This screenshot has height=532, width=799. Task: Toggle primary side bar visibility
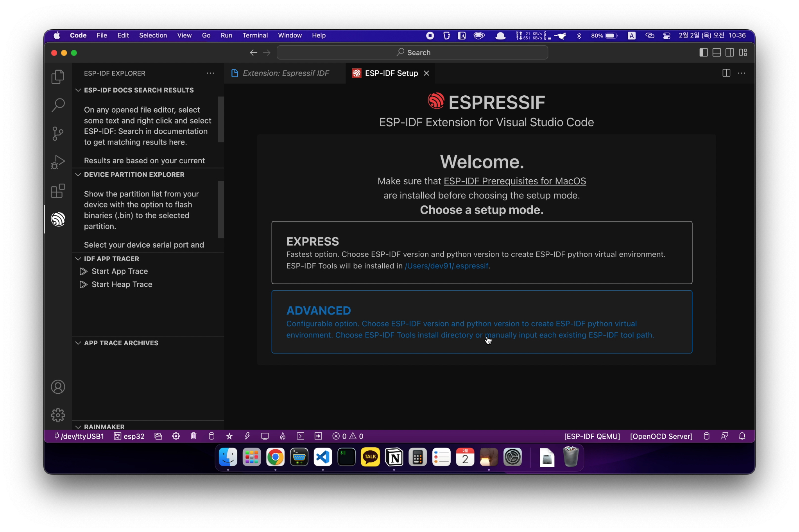click(x=703, y=53)
